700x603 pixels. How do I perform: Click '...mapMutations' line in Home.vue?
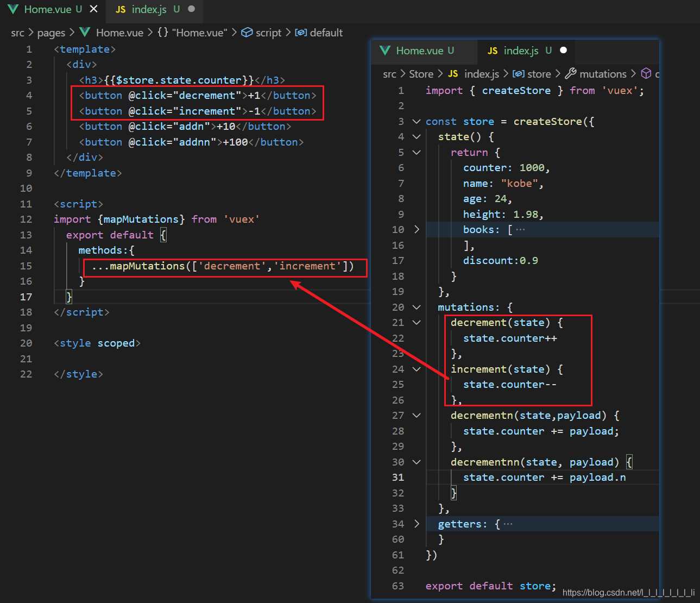click(223, 266)
